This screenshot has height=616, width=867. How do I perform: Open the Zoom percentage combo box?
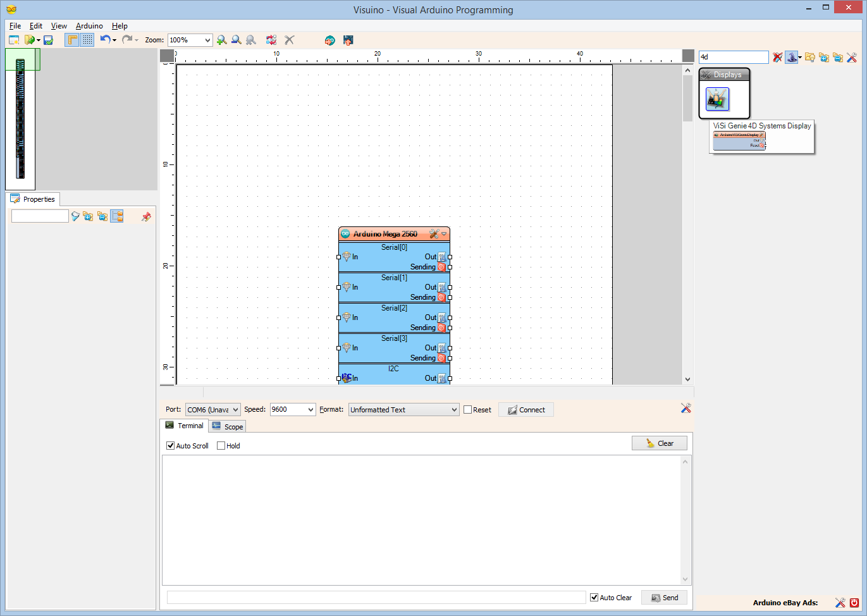pos(189,40)
